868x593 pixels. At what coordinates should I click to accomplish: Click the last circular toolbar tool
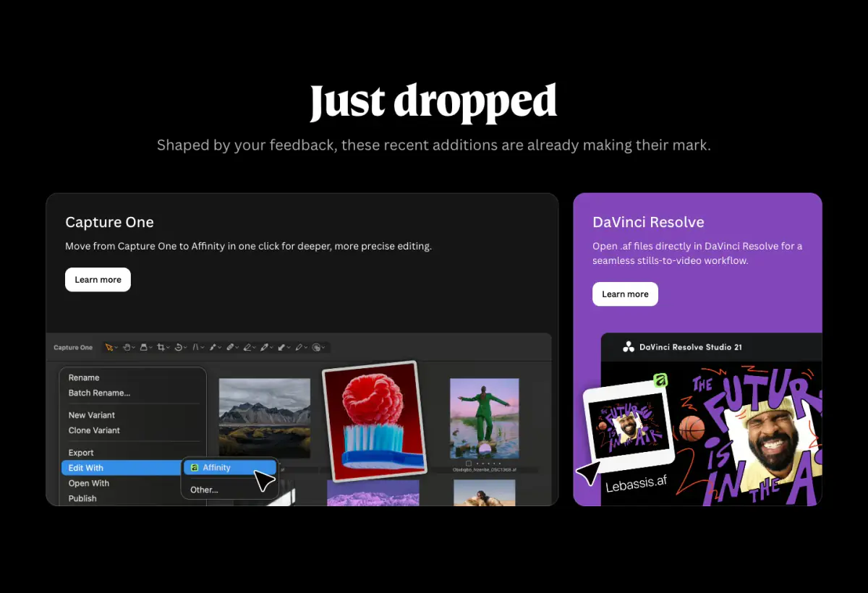tap(315, 348)
